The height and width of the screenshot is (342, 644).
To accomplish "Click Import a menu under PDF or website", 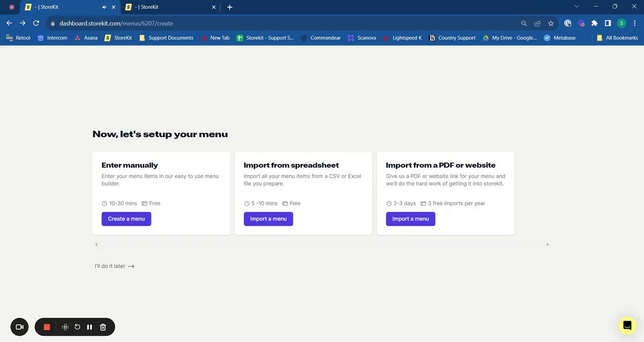I will tap(411, 218).
